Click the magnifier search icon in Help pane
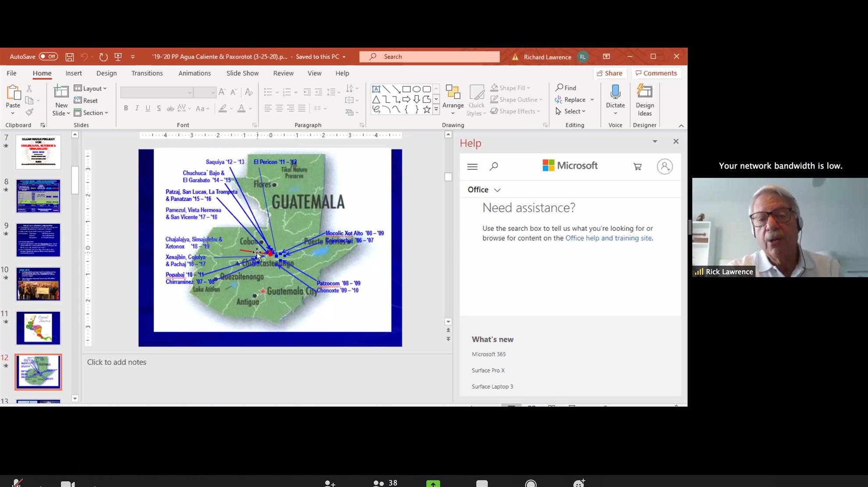The image size is (868, 487). [494, 166]
